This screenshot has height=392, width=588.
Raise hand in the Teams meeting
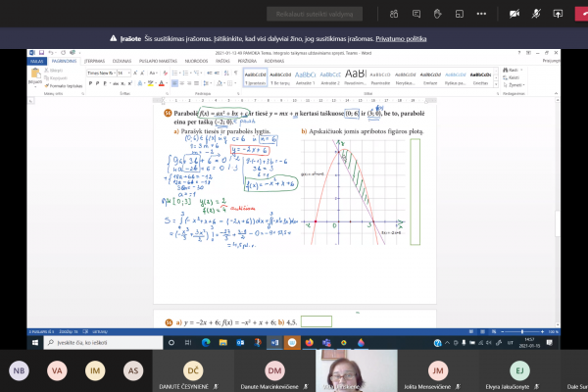[437, 15]
